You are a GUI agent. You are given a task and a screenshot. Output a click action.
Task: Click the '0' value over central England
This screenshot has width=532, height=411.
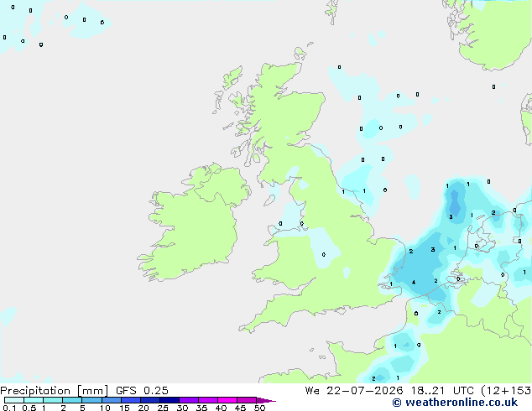coord(324,254)
